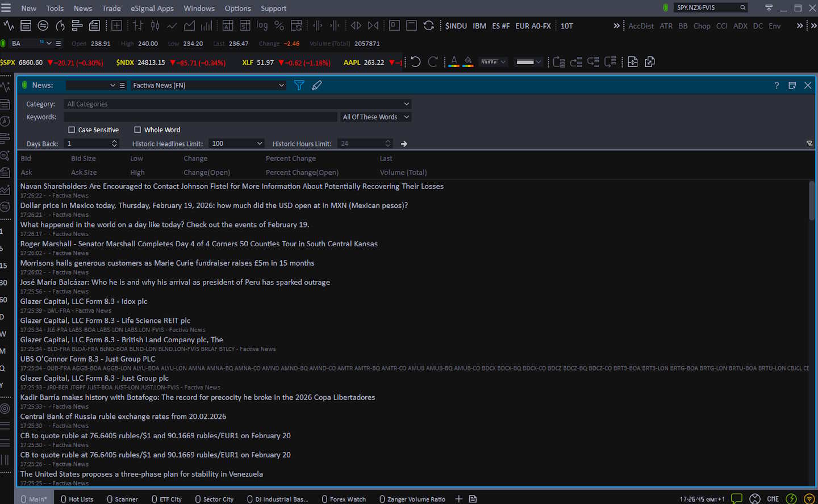Click the flame hot list icon
This screenshot has width=818, height=504.
(x=60, y=26)
